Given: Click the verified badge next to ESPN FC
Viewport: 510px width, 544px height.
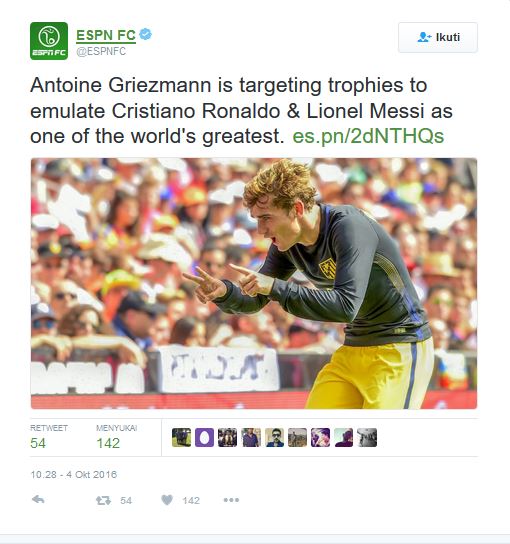Looking at the screenshot, I should (145, 34).
